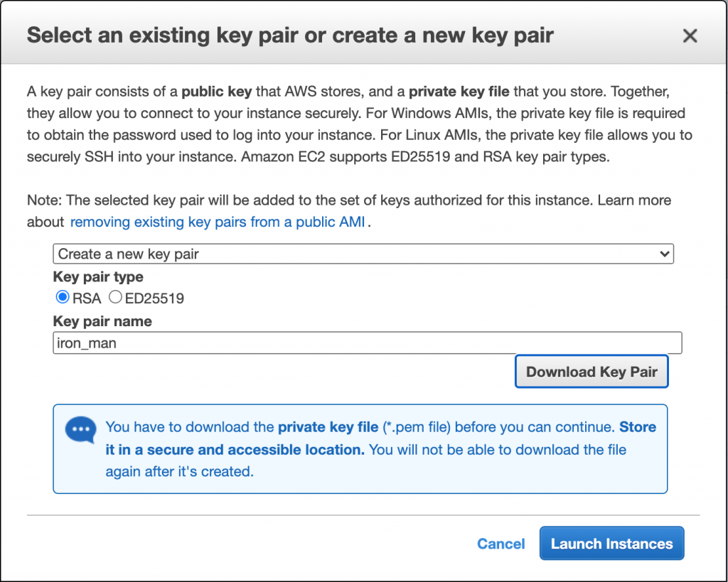728x582 pixels.
Task: Click the "Key pair name" label
Action: click(102, 321)
